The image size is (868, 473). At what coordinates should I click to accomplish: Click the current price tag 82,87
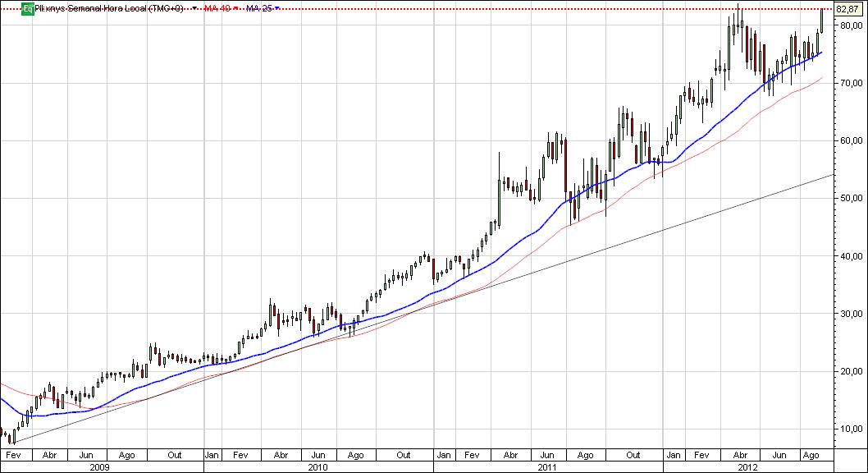(x=848, y=9)
